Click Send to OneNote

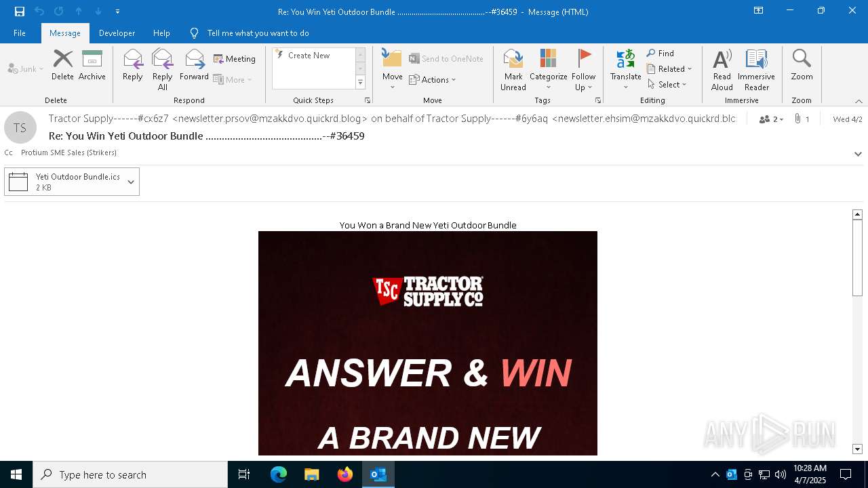point(446,59)
